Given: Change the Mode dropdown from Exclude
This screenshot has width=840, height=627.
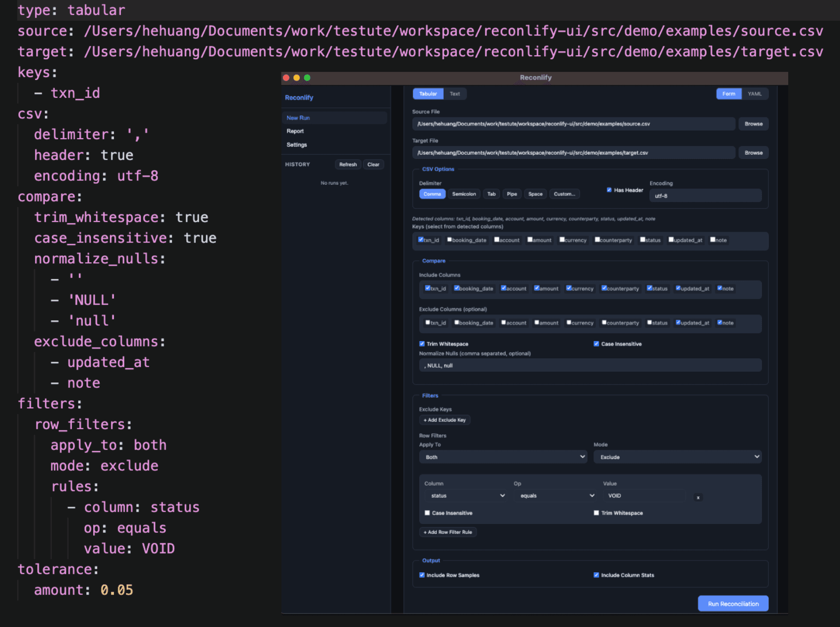Looking at the screenshot, I should coord(677,457).
